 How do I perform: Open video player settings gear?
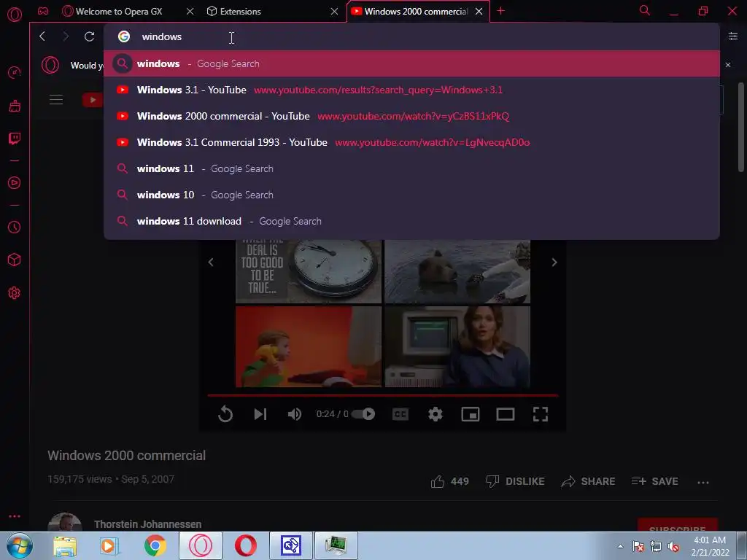coord(435,414)
